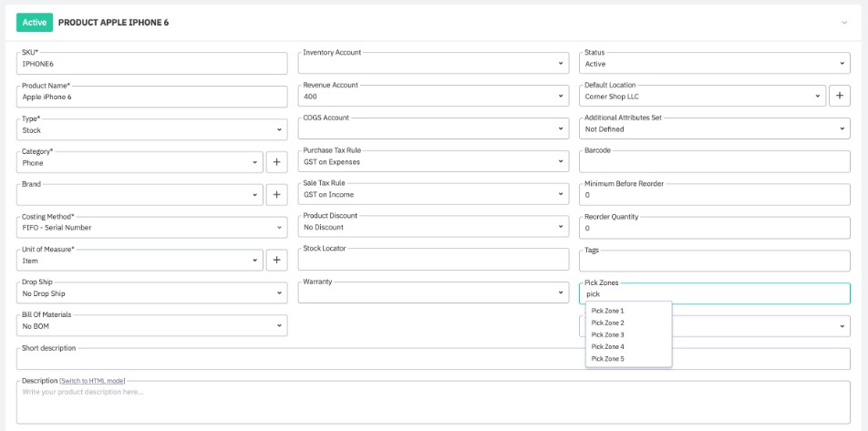Focus the Barcode input field
The image size is (868, 431).
point(714,162)
